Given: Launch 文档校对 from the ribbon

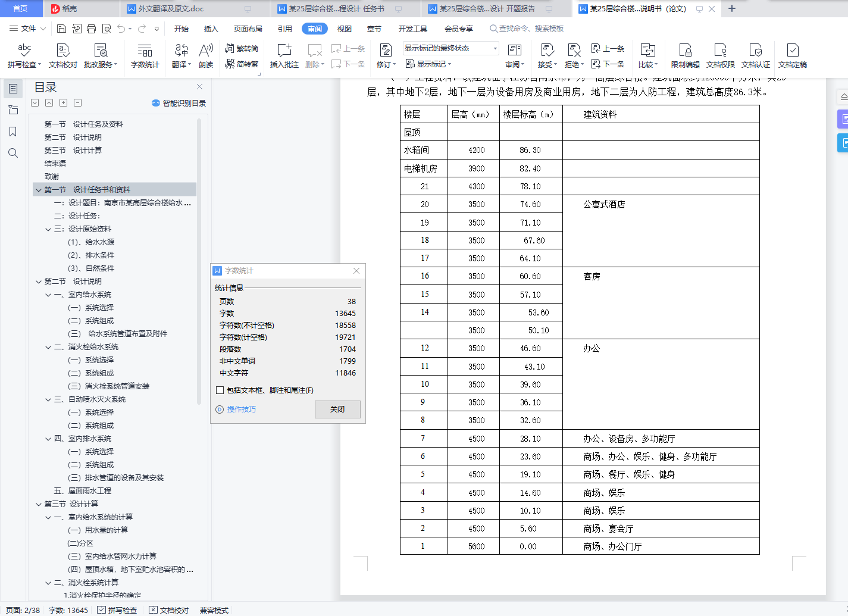Looking at the screenshot, I should 62,56.
